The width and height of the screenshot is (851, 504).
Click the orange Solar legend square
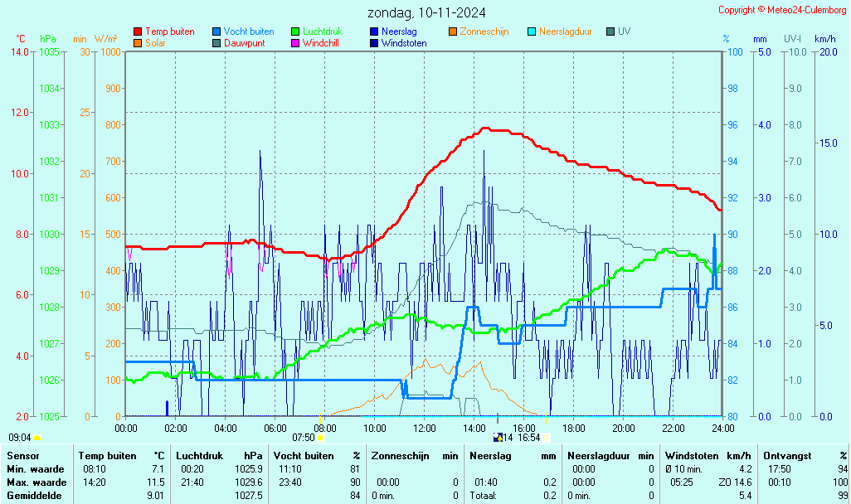coord(138,43)
